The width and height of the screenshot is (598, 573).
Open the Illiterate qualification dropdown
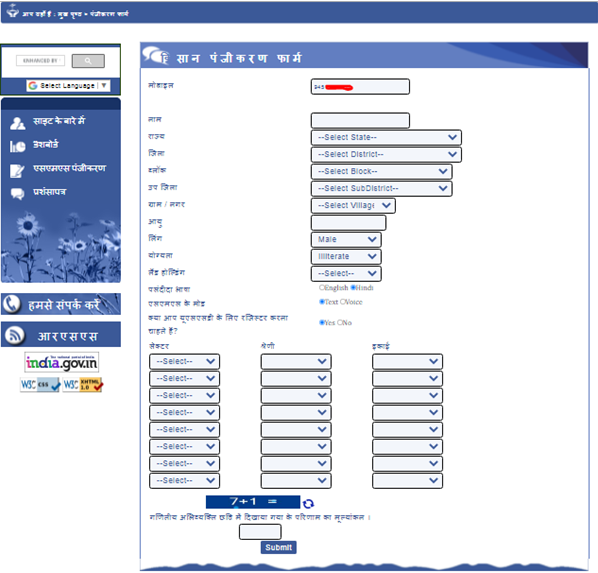[x=346, y=256]
